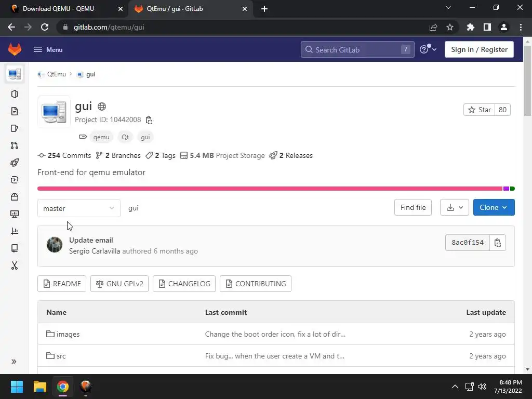Click the GitLab fox logo
Screen dimensions: 532x399
pos(15,49)
